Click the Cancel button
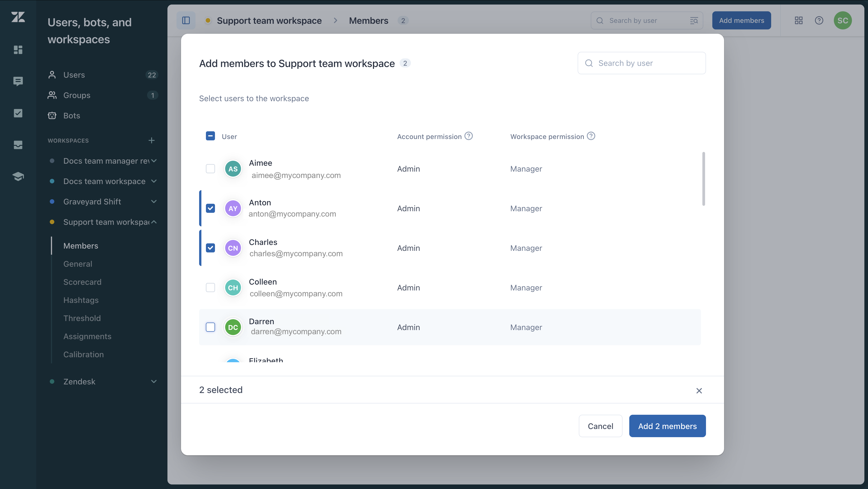The image size is (868, 489). pyautogui.click(x=601, y=426)
